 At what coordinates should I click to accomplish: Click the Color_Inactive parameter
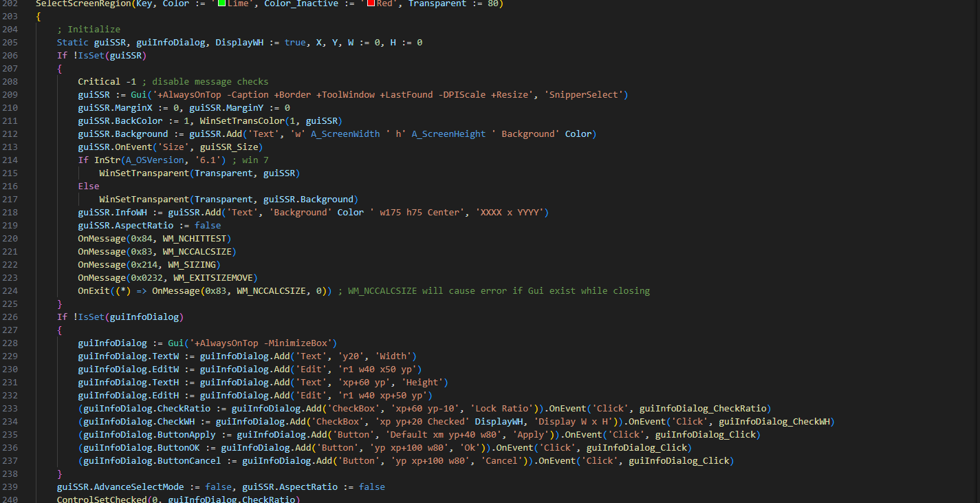pyautogui.click(x=301, y=3)
